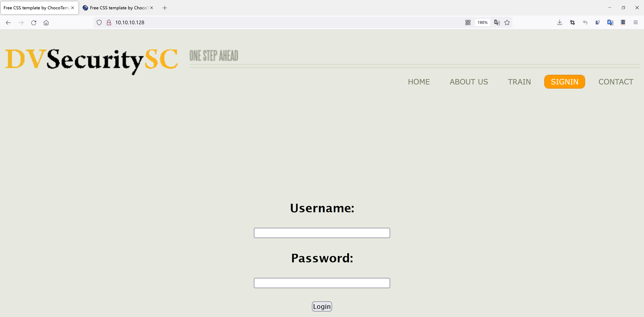
Task: Click the browser back arrow icon
Action: (x=8, y=23)
